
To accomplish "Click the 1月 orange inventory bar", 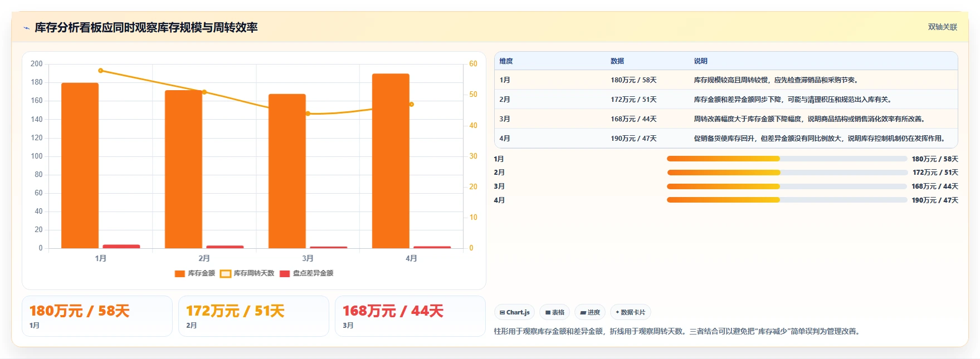I will (80, 165).
